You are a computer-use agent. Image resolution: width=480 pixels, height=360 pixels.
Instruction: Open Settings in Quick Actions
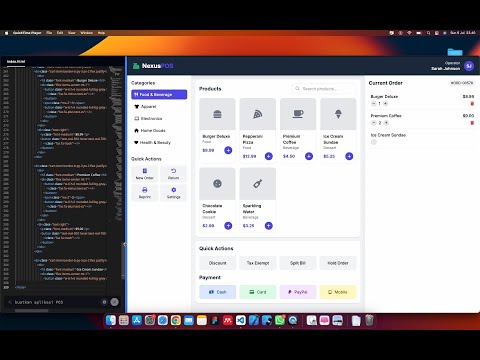173,193
